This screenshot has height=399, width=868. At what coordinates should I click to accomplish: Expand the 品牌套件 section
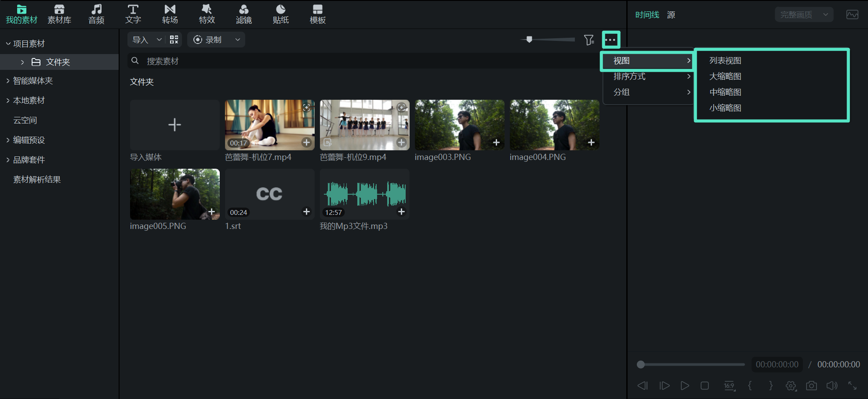(8, 160)
